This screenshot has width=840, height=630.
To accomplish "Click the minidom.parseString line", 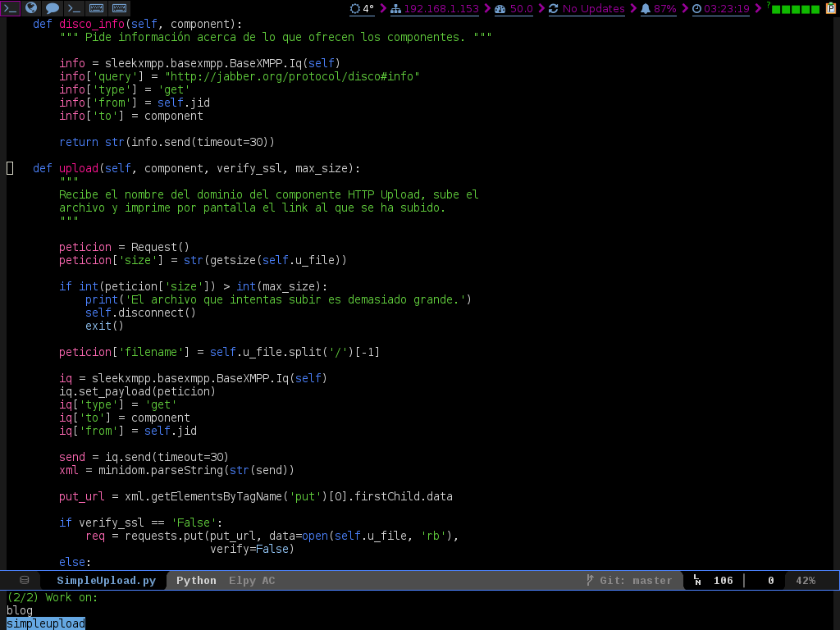I will coord(176,470).
